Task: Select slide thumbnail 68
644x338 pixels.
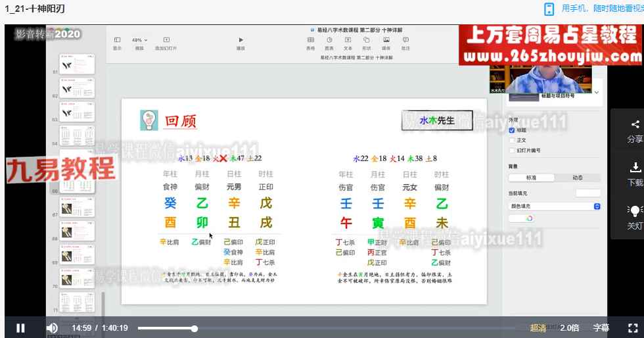Action: click(77, 231)
